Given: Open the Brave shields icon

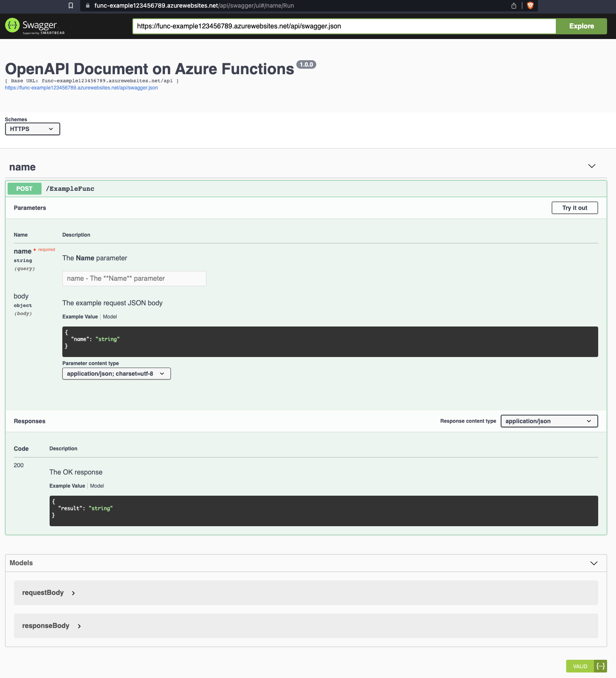Looking at the screenshot, I should coord(530,6).
